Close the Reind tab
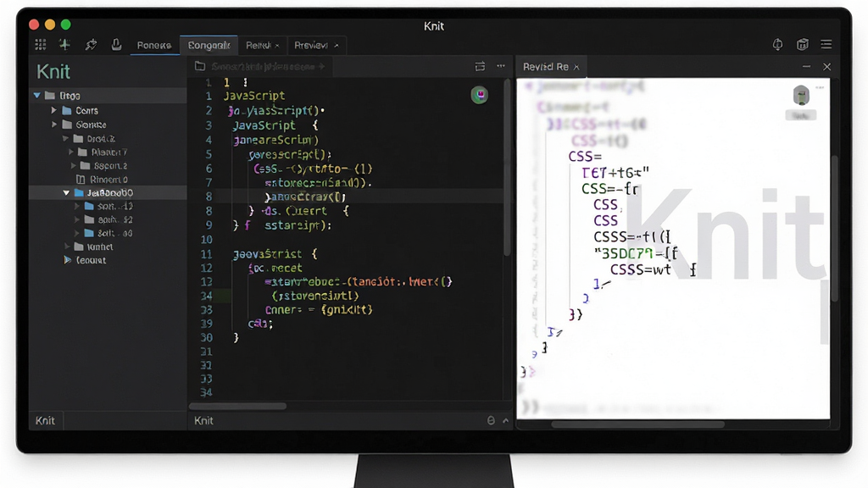Screen dimensions: 868x488 point(277,46)
